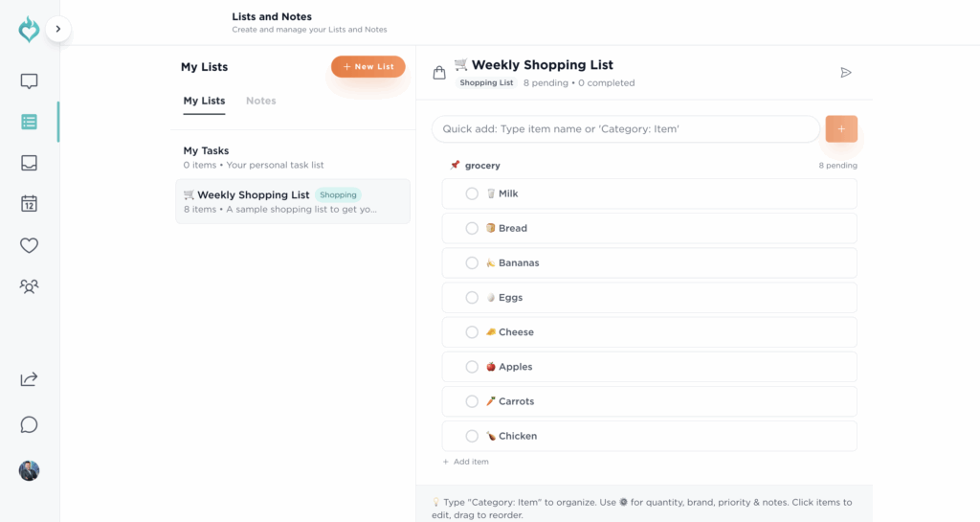This screenshot has width=980, height=522.
Task: Open the inbox tray sidebar icon
Action: [x=29, y=163]
